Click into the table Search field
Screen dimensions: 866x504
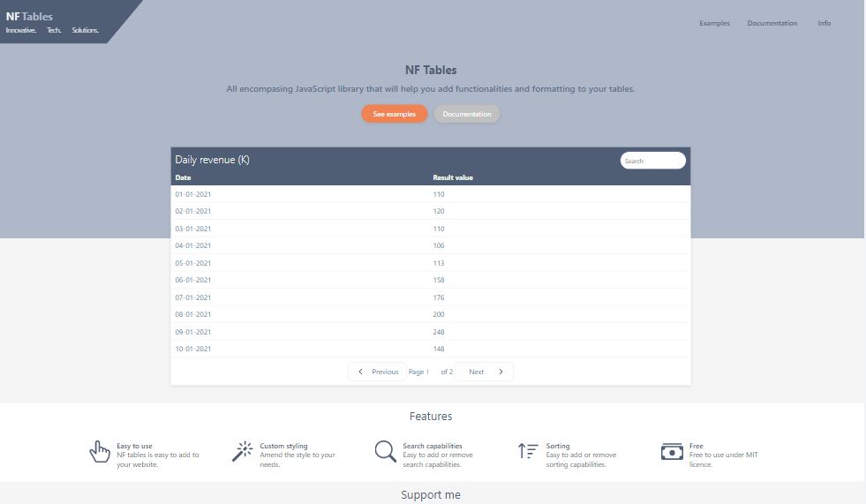pyautogui.click(x=652, y=161)
